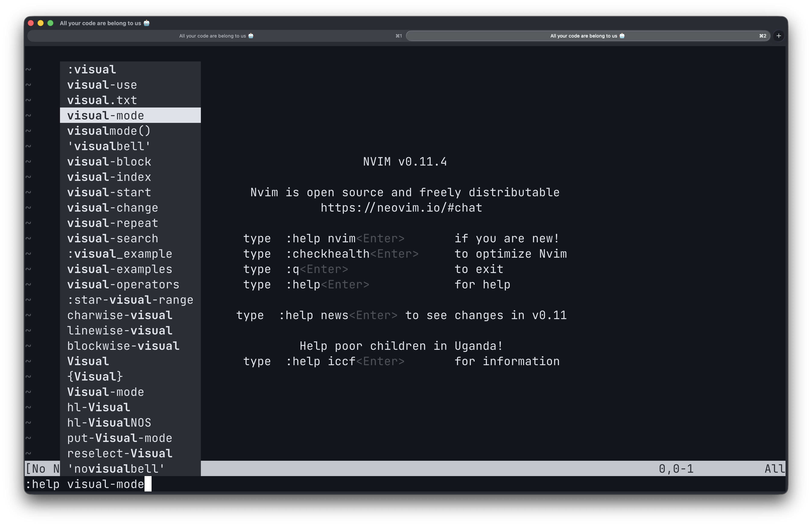Choose visualmode() completion item

(109, 131)
